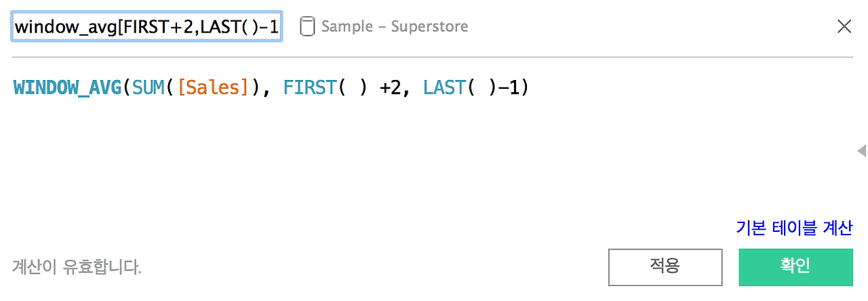Click the 적용 button
868x301 pixels.
(x=665, y=267)
